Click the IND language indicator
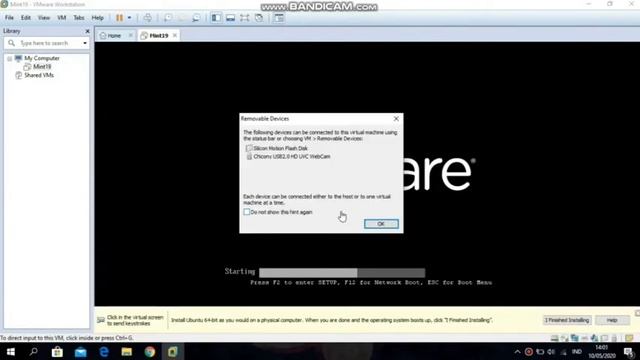640x360 pixels. point(577,351)
